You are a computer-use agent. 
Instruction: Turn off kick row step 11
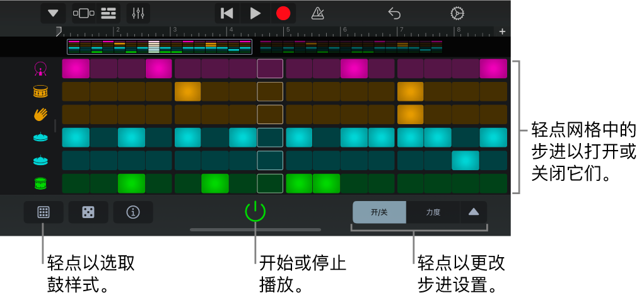pyautogui.click(x=354, y=69)
